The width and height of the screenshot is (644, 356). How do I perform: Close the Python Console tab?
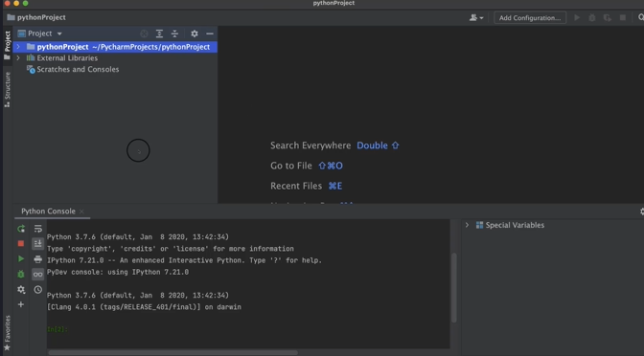coord(81,211)
